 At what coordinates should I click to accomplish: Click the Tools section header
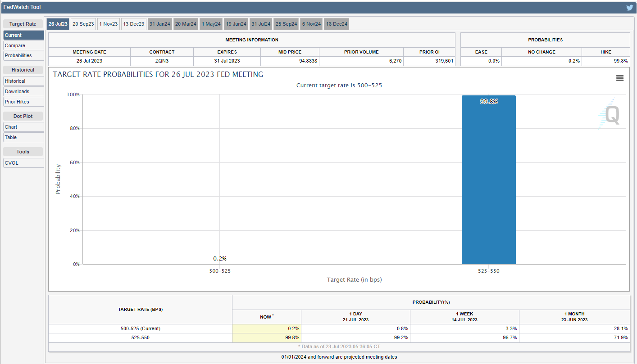coord(23,152)
